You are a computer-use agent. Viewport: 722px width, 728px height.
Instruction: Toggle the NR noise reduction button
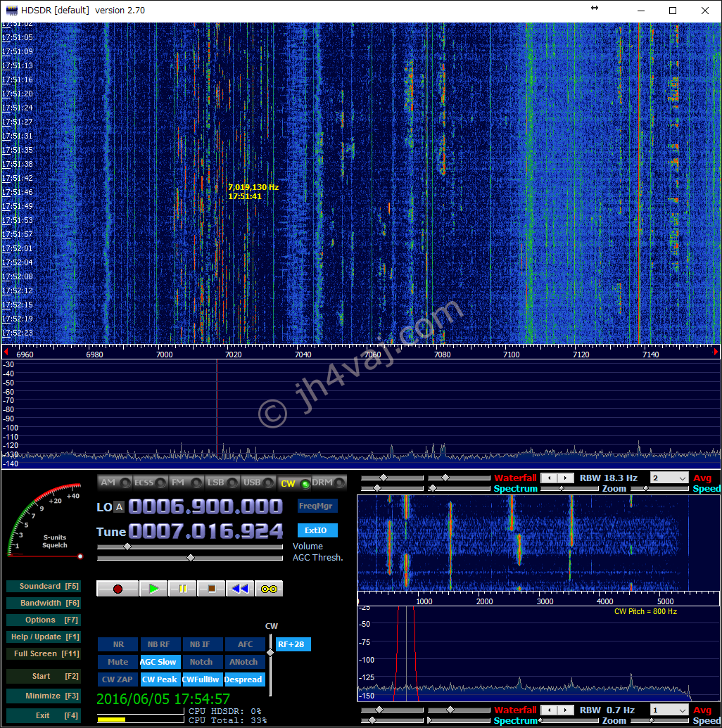click(118, 644)
